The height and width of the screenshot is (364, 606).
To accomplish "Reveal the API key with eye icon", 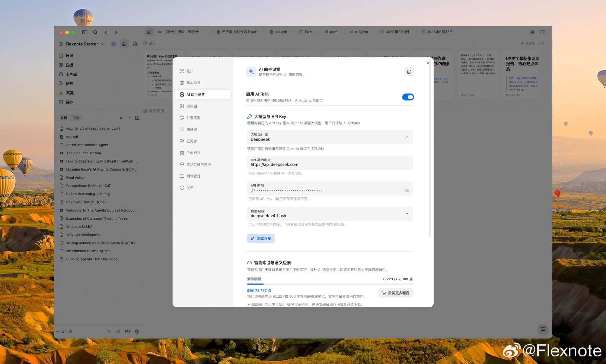I will point(407,190).
